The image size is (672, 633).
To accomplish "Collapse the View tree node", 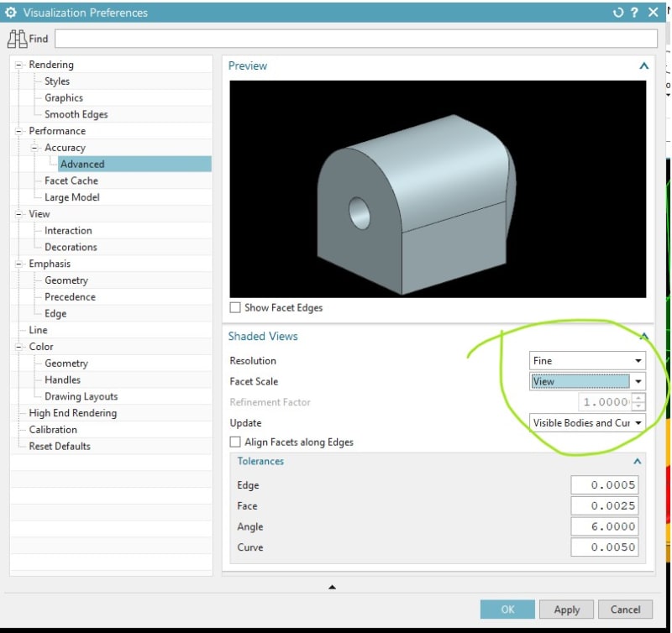I will [18, 215].
